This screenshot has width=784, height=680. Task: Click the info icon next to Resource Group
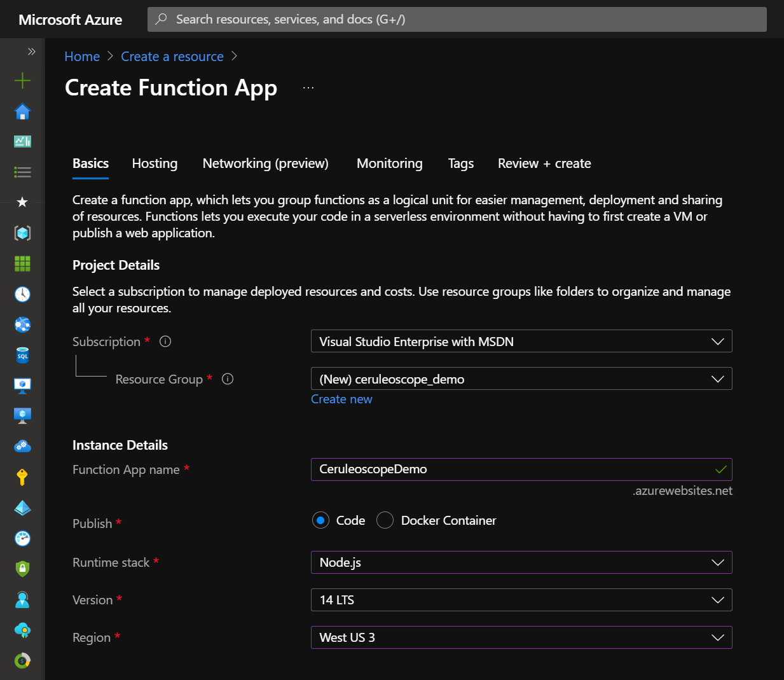(228, 379)
